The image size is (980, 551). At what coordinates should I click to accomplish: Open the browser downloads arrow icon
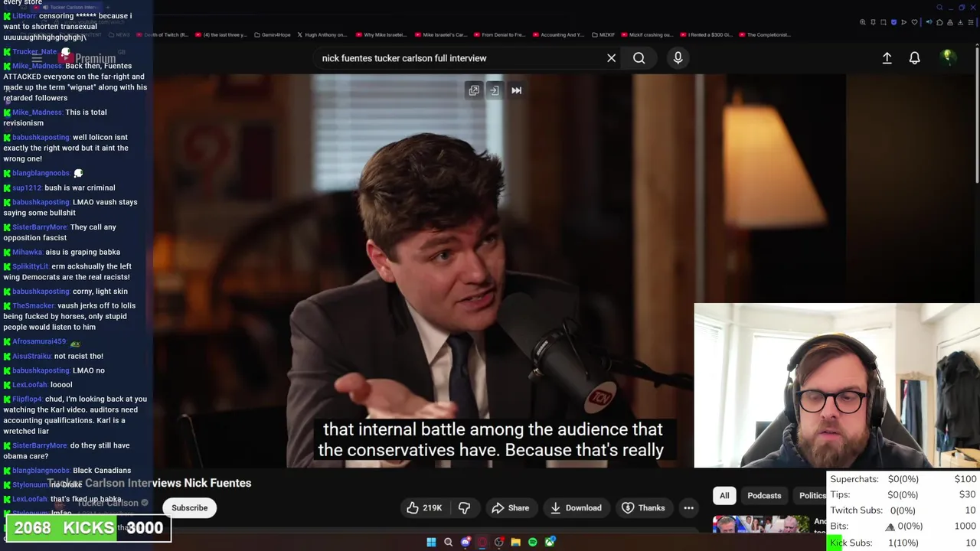pos(960,22)
